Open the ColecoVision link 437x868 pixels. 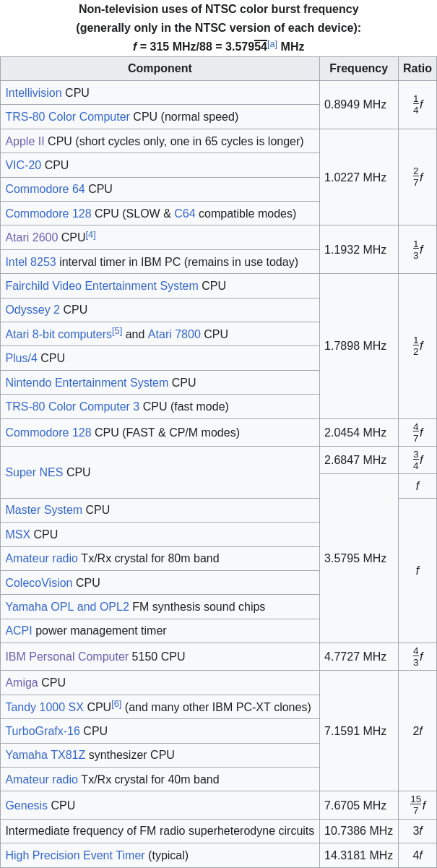click(x=39, y=583)
